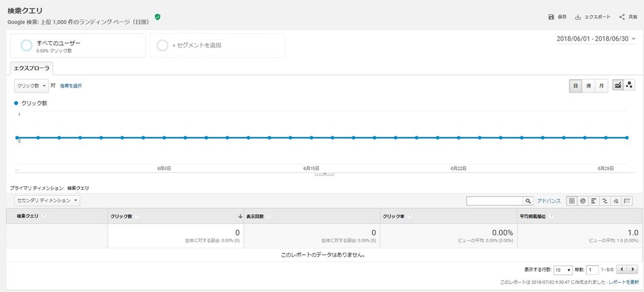
Task: Click the 指標を選択 link
Action: click(x=70, y=86)
